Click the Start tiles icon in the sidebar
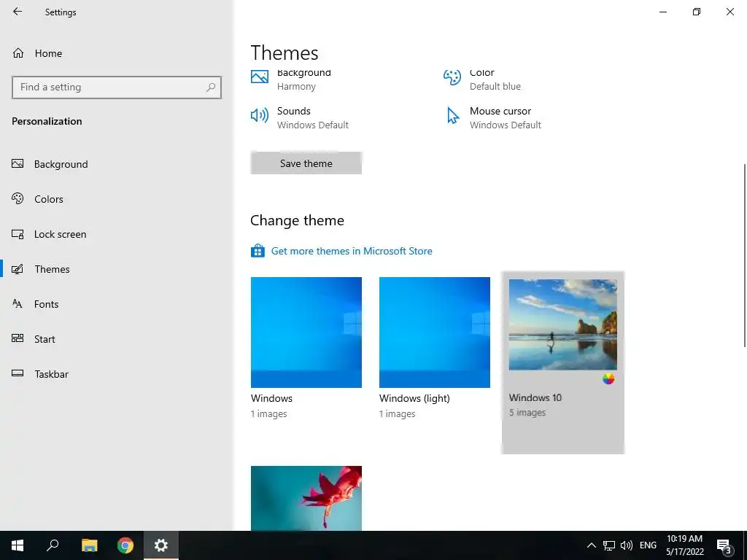 (x=18, y=338)
